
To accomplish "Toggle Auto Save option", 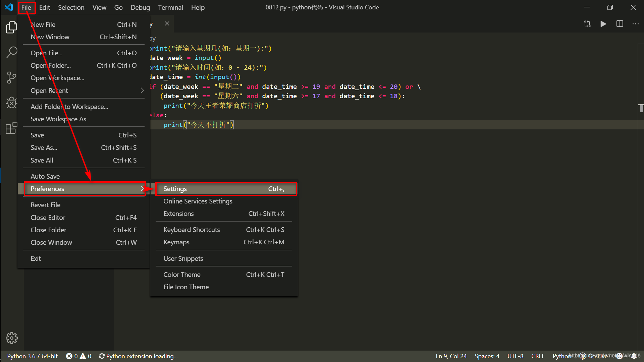I will point(84,176).
